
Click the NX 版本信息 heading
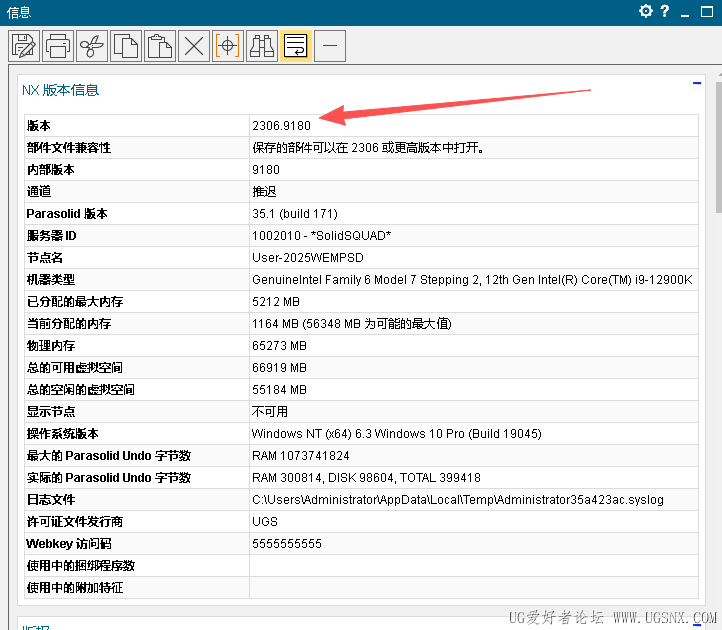pyautogui.click(x=60, y=90)
